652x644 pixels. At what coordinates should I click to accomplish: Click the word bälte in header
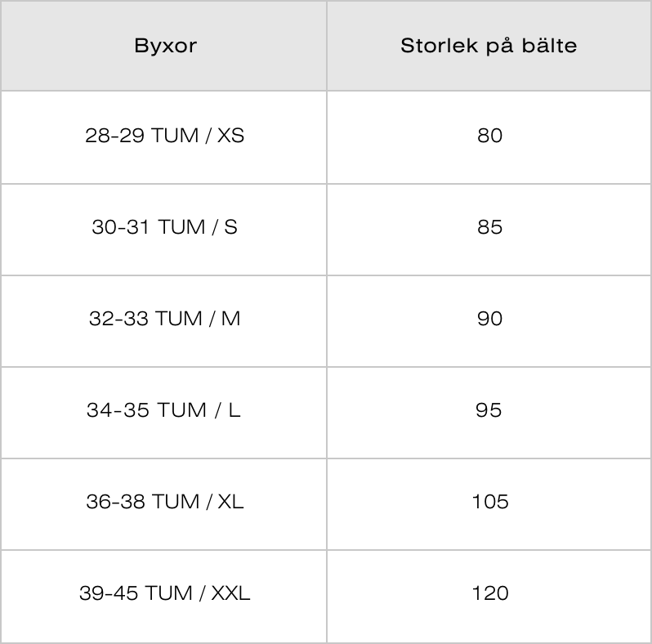pyautogui.click(x=549, y=45)
